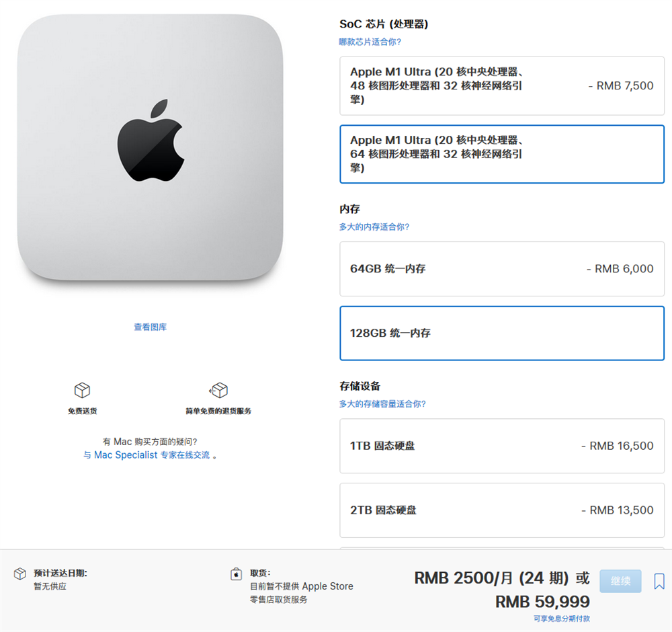Open the '哪款芯片适合你?' help link
Image resolution: width=672 pixels, height=632 pixels.
370,42
